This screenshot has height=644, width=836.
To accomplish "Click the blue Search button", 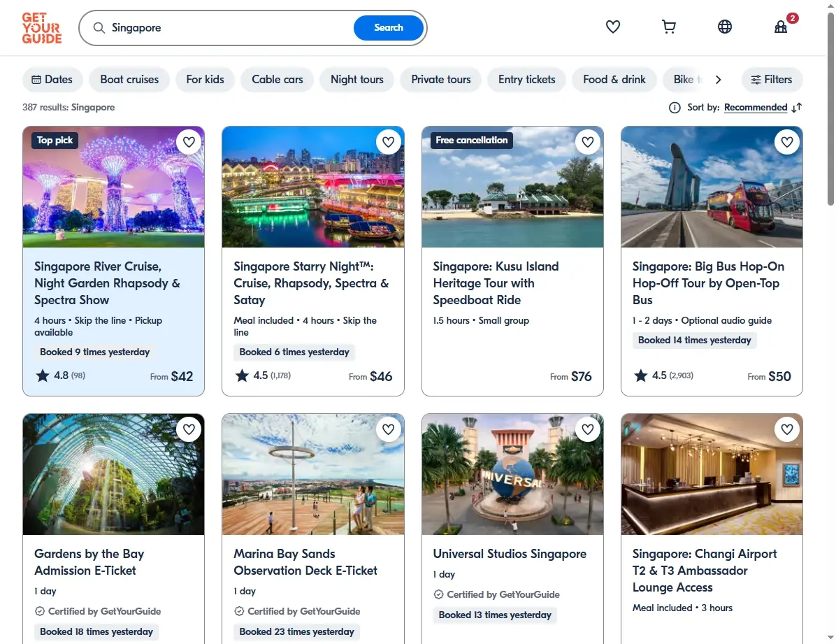I will (x=389, y=28).
